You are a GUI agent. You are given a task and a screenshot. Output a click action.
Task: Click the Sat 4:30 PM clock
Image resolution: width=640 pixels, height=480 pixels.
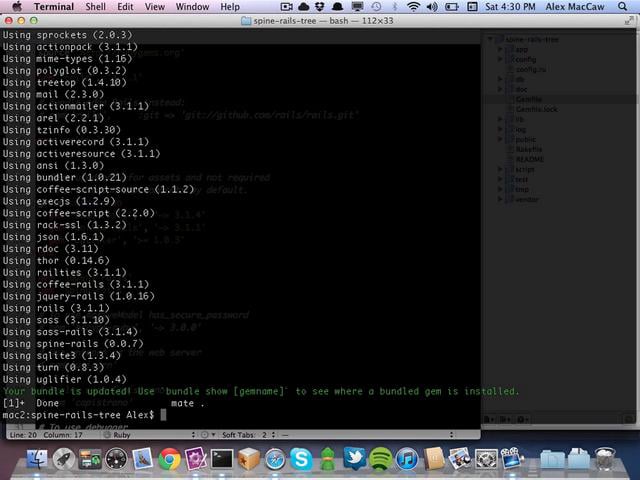[x=510, y=7]
